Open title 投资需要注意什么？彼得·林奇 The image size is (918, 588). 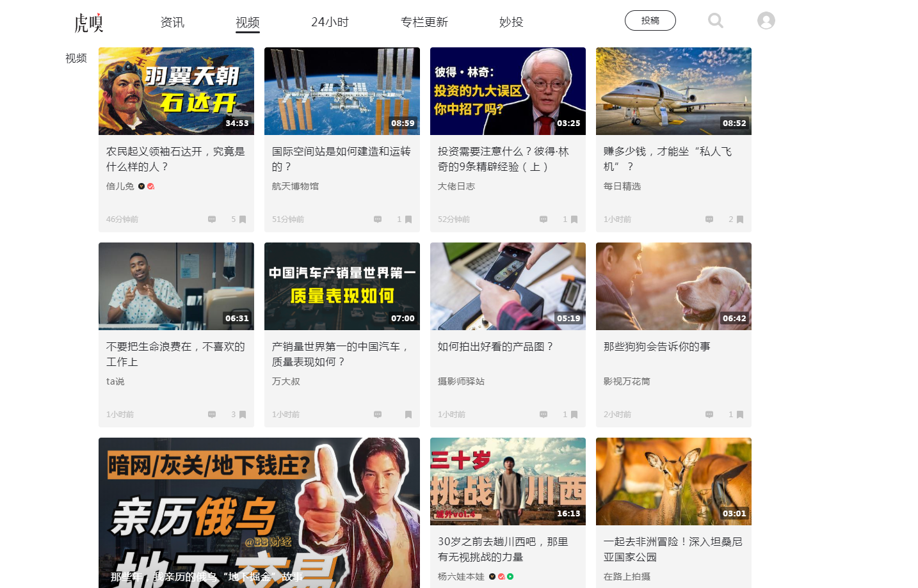(503, 159)
